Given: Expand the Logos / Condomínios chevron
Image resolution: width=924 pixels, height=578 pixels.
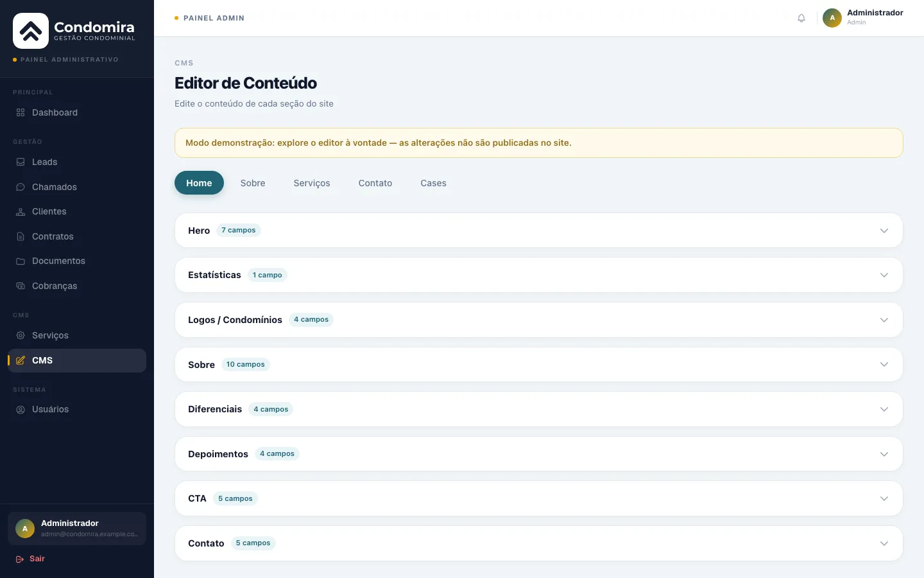Looking at the screenshot, I should tap(884, 320).
